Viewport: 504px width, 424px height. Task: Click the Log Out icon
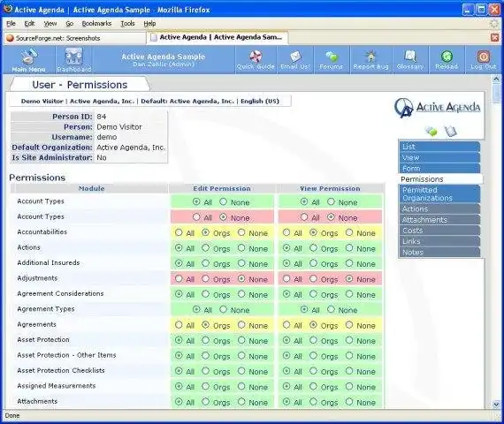click(x=483, y=57)
